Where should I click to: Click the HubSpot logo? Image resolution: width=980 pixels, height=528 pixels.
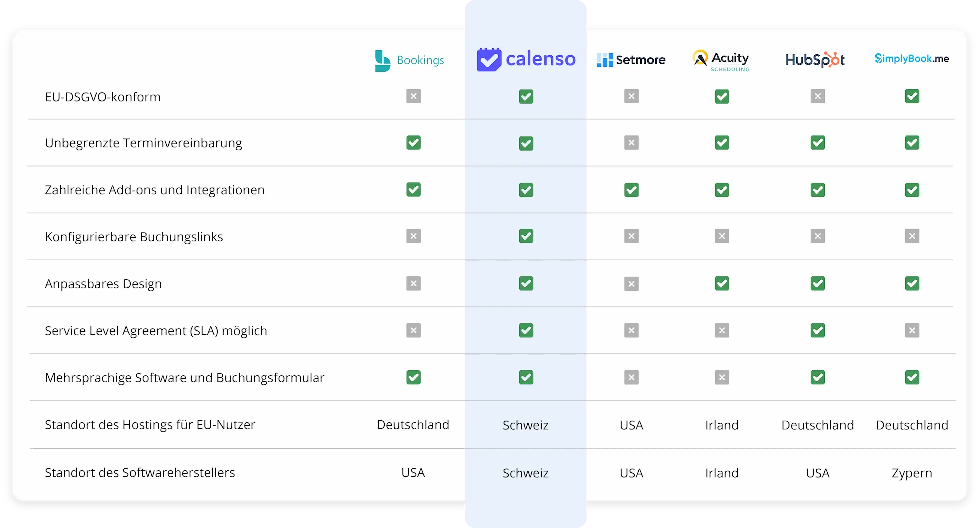pos(815,60)
